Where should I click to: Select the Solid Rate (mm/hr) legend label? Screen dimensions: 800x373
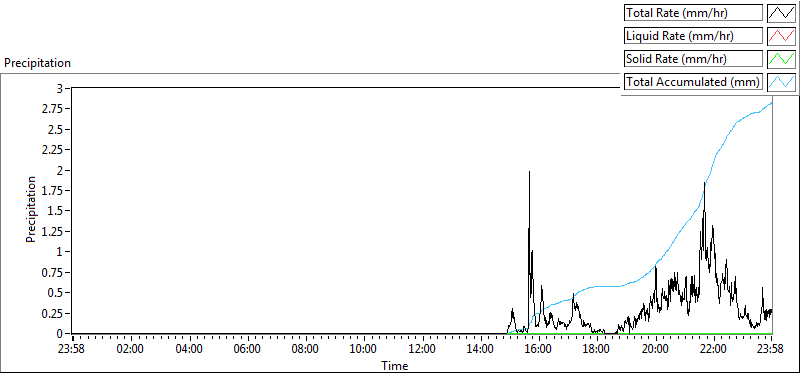coord(693,59)
